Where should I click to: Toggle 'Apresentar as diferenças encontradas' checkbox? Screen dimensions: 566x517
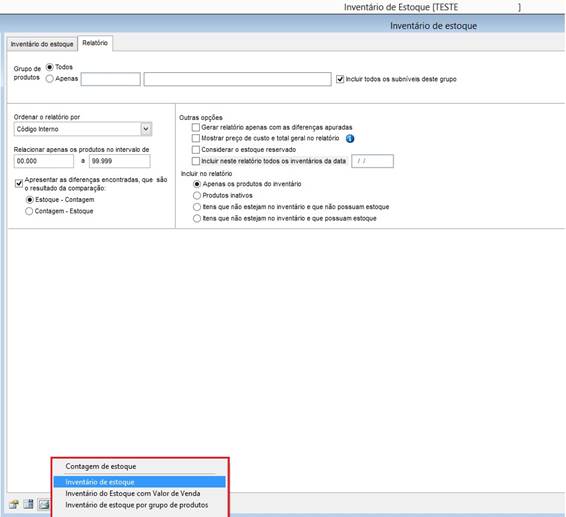(19, 183)
